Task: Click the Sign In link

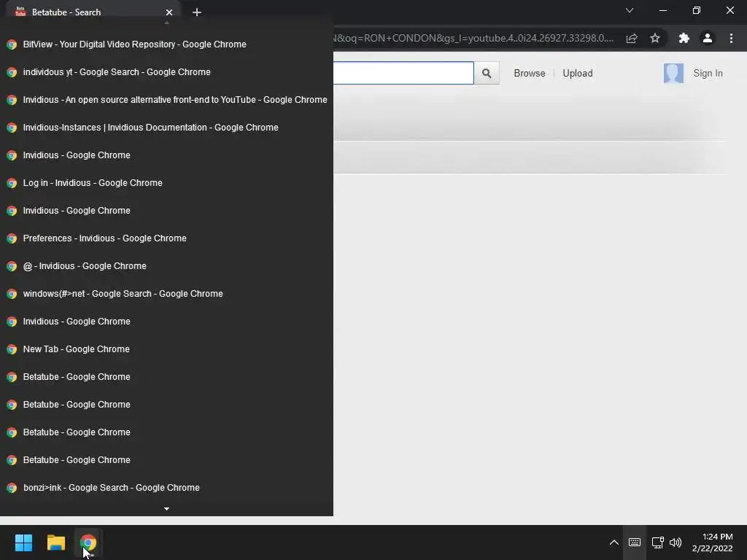Action: point(708,74)
